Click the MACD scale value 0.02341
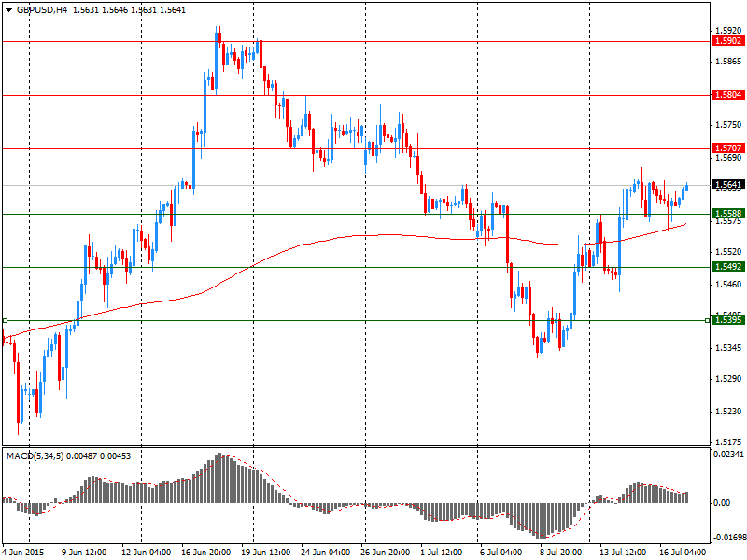The image size is (747, 560). (728, 455)
